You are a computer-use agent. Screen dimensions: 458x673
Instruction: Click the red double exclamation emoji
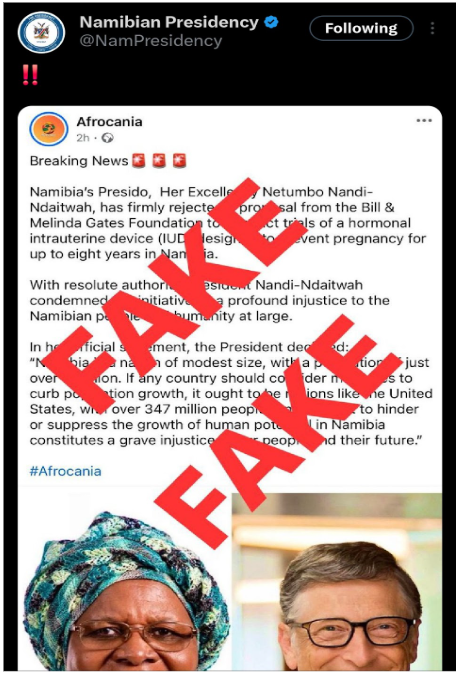[30, 75]
